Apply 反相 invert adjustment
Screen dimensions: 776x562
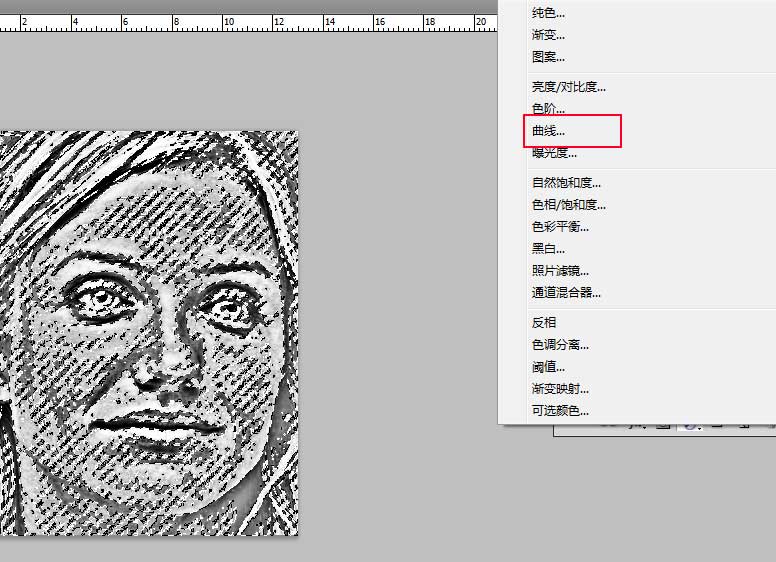[544, 323]
